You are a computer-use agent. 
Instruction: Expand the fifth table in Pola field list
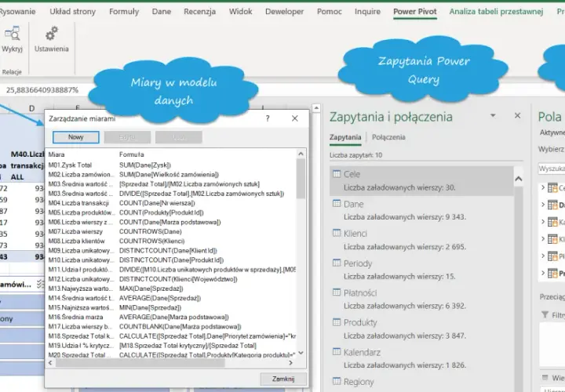pyautogui.click(x=543, y=256)
